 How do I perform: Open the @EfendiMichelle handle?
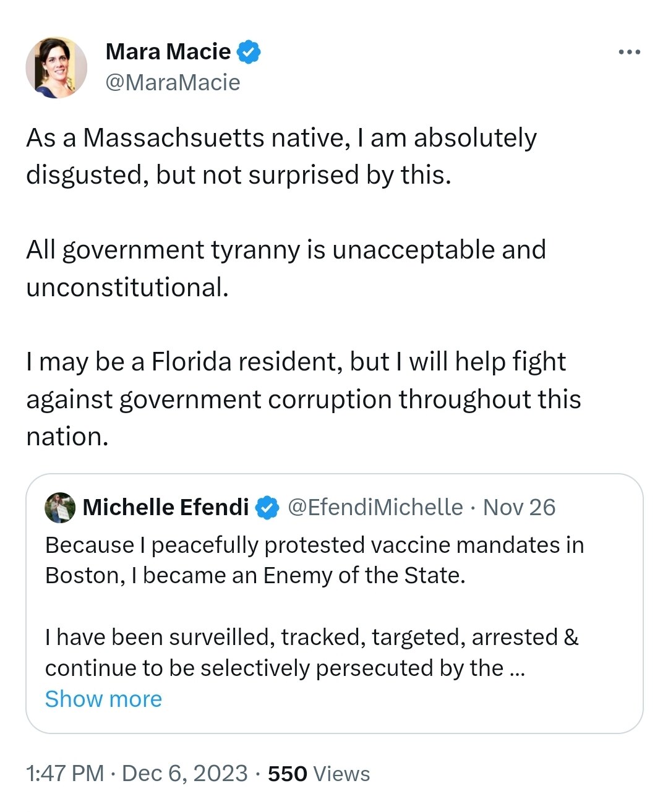click(375, 508)
